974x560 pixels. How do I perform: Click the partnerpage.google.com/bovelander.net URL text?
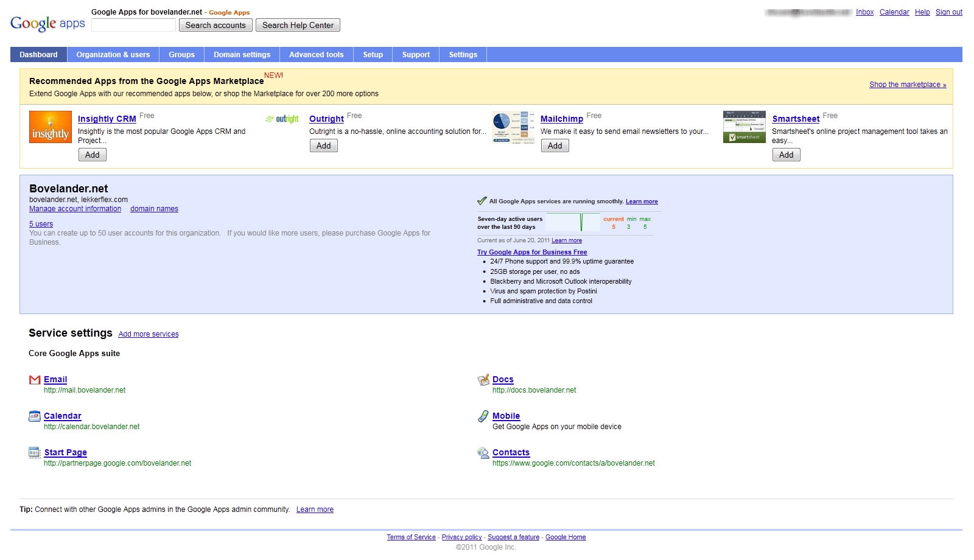click(x=117, y=463)
